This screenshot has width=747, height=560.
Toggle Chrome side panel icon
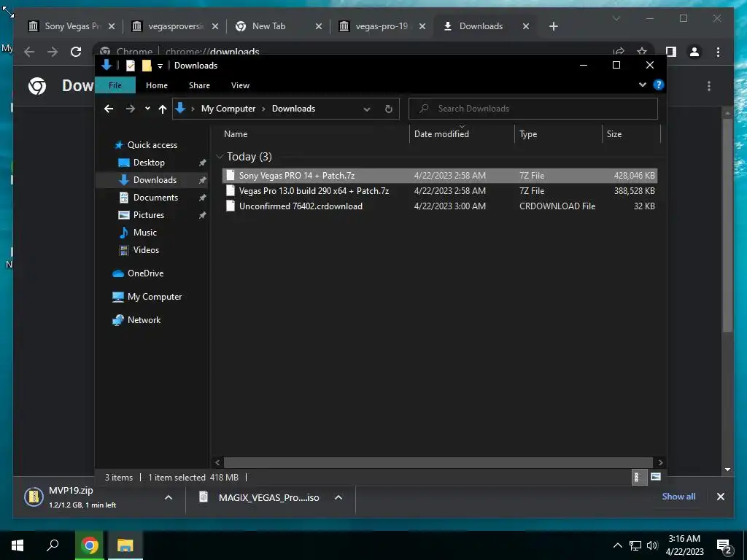tap(671, 52)
